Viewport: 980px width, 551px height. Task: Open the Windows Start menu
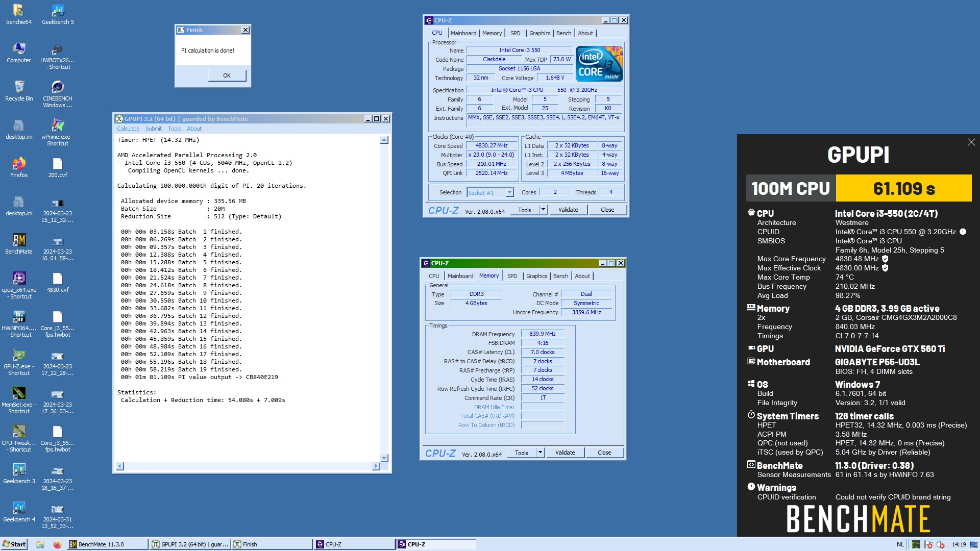pos(14,544)
